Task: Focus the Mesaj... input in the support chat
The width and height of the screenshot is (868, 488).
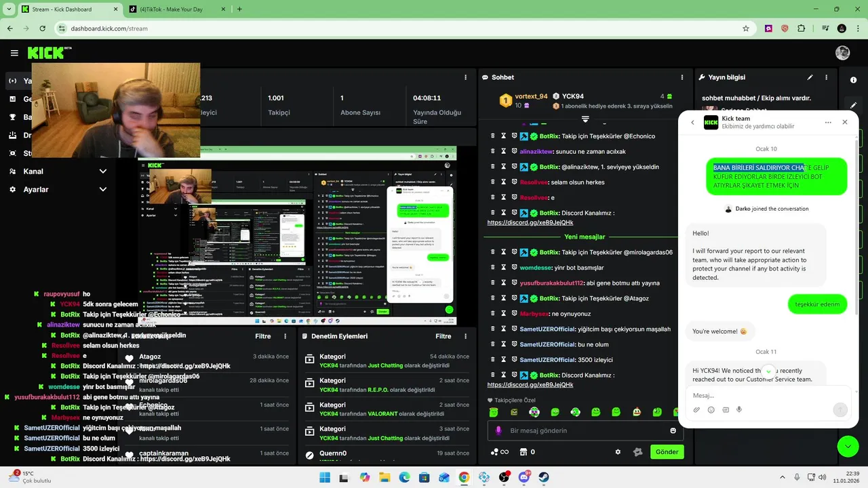Action: tap(768, 396)
